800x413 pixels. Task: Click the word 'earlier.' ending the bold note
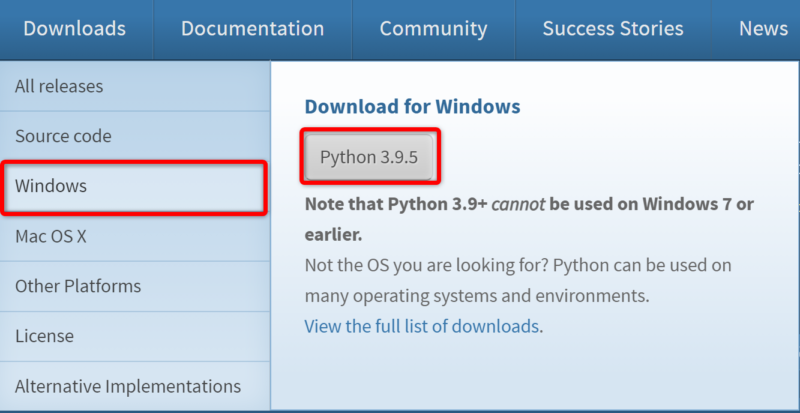point(333,235)
